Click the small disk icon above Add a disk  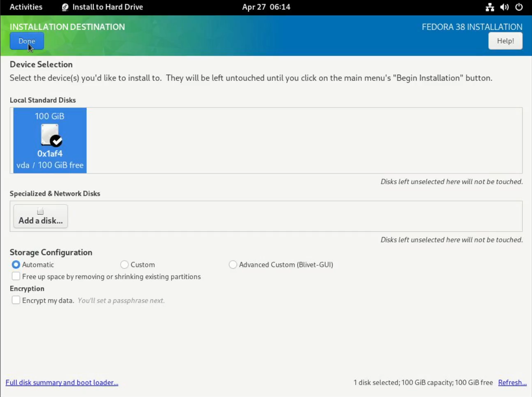point(40,211)
